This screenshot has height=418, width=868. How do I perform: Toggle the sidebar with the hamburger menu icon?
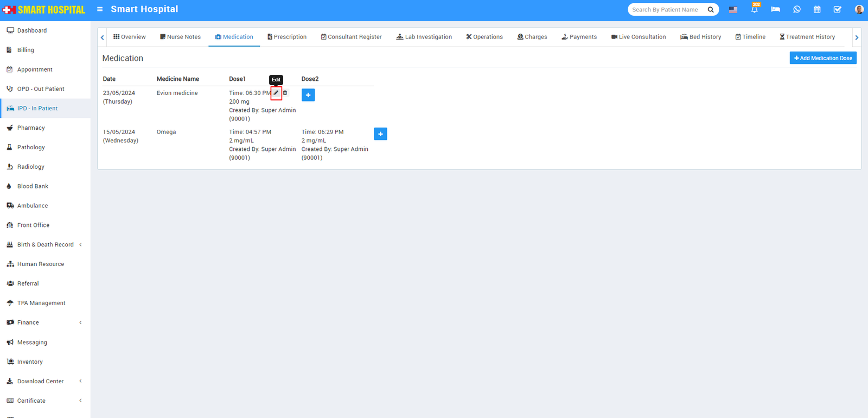(x=100, y=9)
